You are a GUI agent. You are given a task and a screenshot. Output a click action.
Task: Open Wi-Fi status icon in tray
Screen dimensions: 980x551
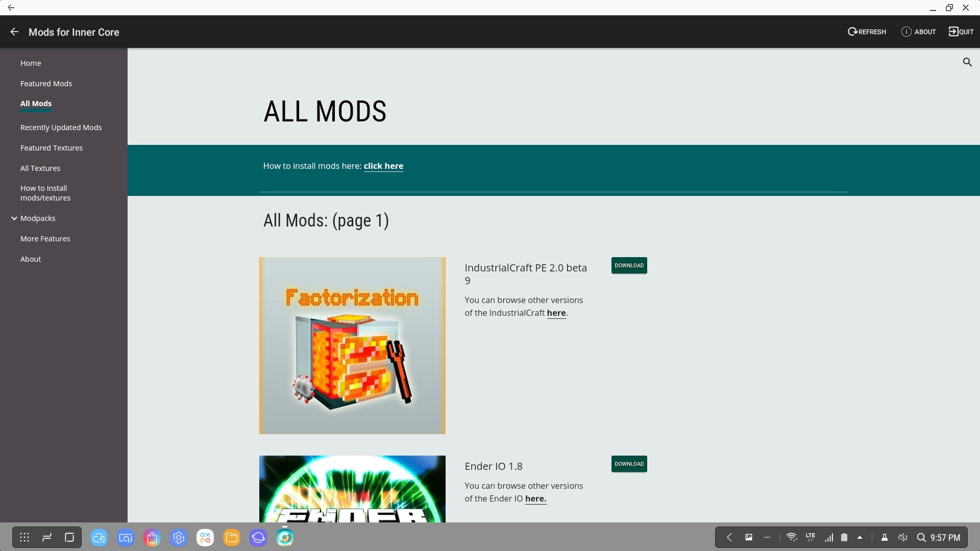pos(792,537)
